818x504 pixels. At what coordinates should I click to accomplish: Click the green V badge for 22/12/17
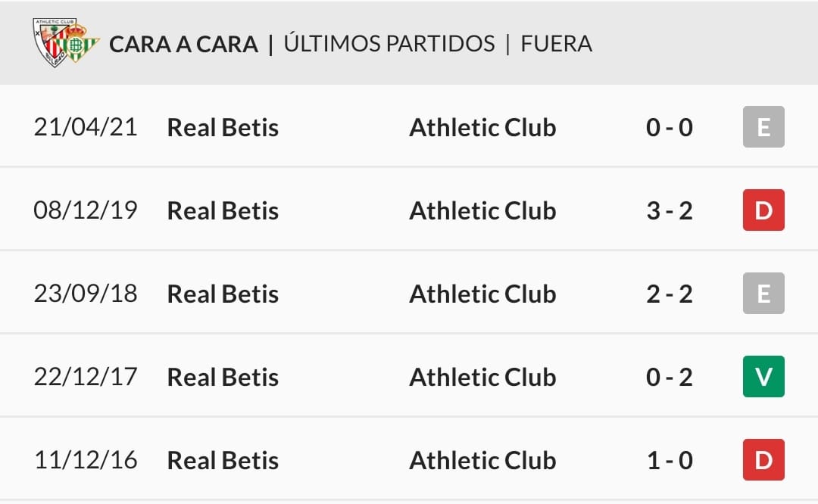tap(763, 377)
